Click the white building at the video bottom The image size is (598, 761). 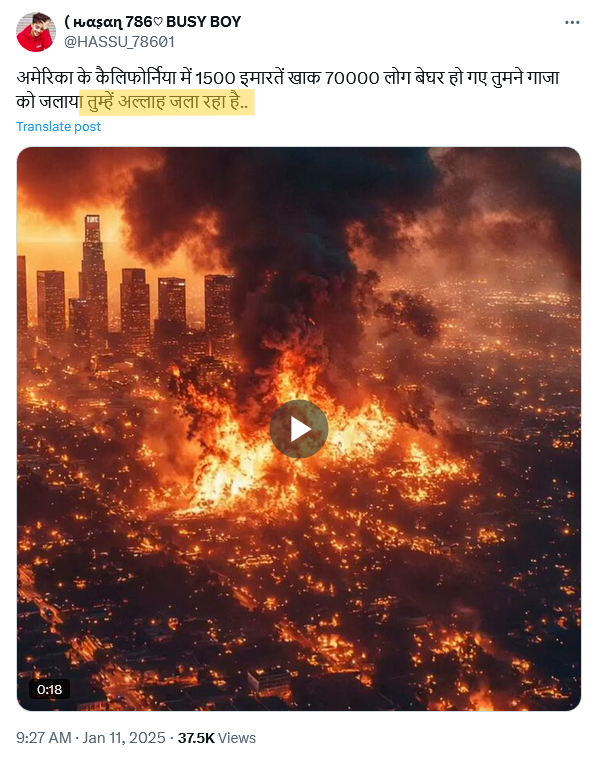pyautogui.click(x=268, y=681)
